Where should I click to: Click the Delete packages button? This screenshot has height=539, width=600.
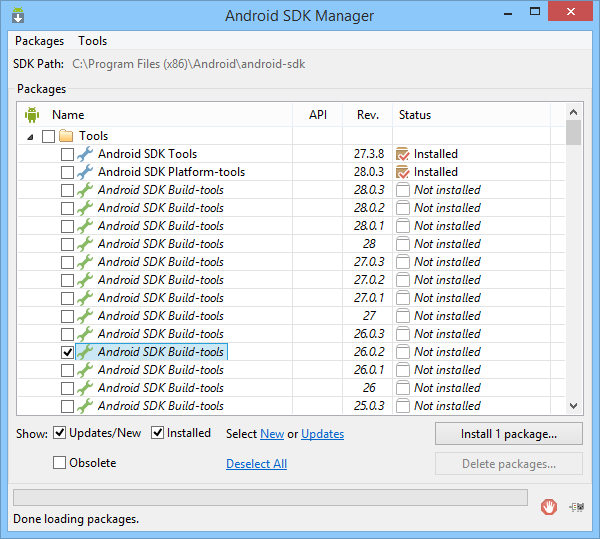coord(509,464)
